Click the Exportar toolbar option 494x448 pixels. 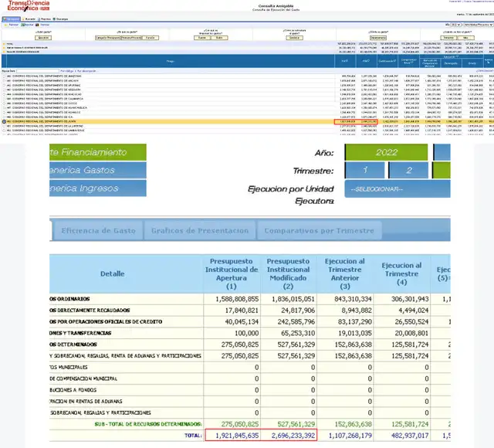(x=27, y=25)
